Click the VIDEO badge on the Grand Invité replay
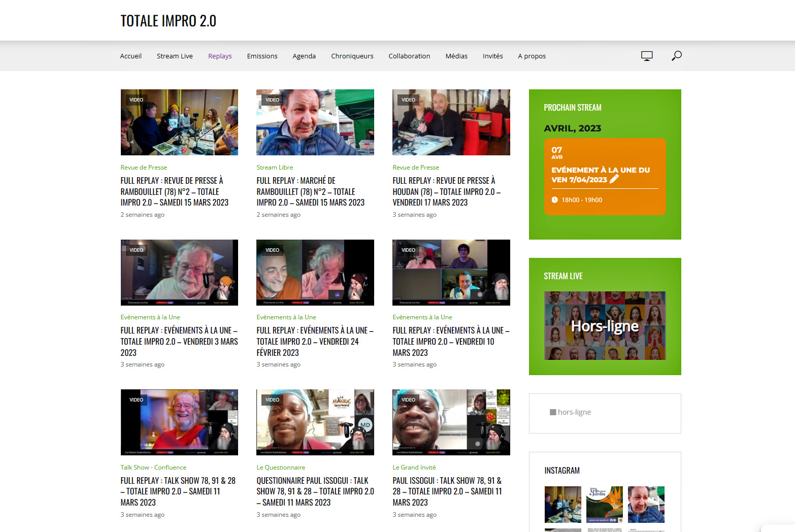Viewport: 795px width, 532px height. [408, 400]
